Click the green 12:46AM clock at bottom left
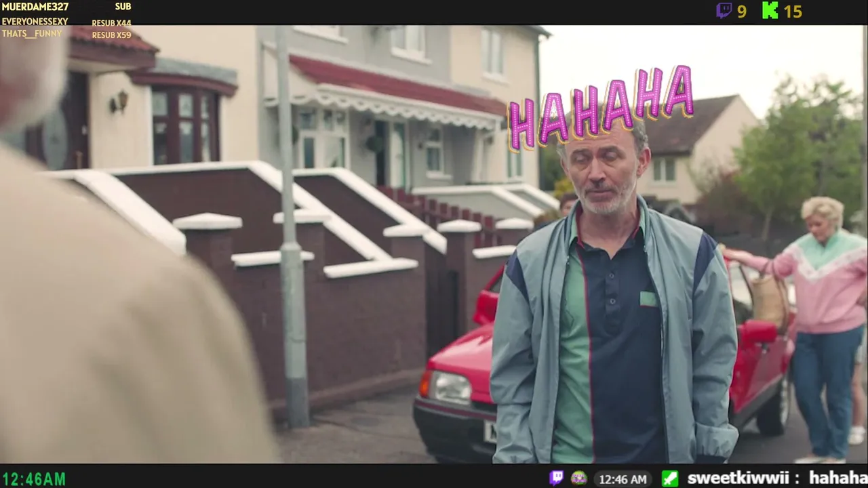 click(x=33, y=479)
